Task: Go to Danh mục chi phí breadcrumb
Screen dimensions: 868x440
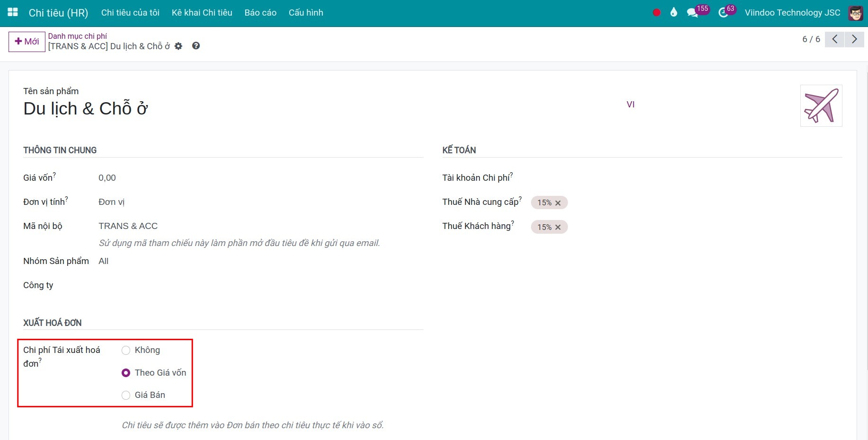Action: (78, 36)
